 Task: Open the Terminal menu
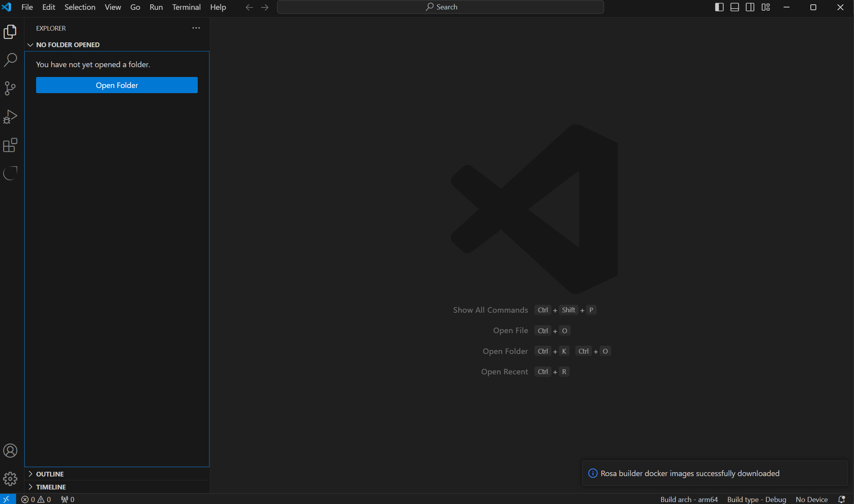pyautogui.click(x=186, y=7)
